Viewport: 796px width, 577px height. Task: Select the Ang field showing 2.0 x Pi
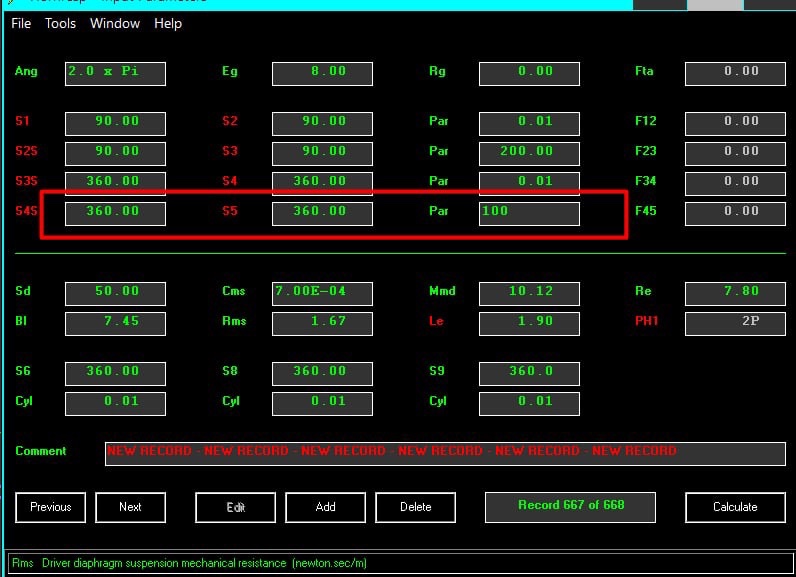coord(115,74)
